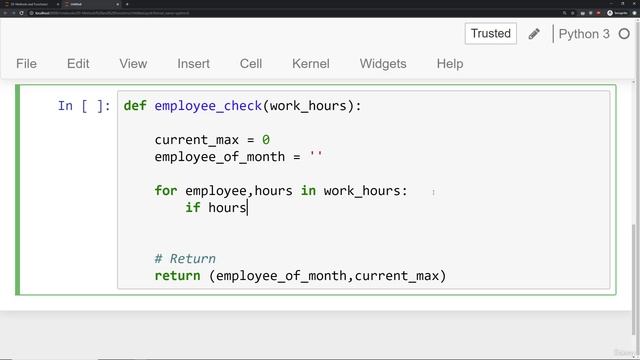Bookmark this page with star icon
Screen dimensions: 640x360
(573, 13)
